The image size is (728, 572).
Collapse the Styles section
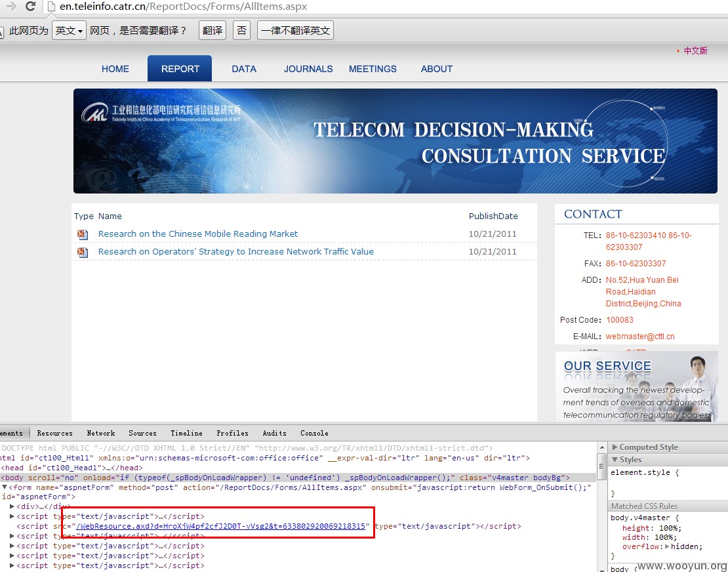coord(615,460)
